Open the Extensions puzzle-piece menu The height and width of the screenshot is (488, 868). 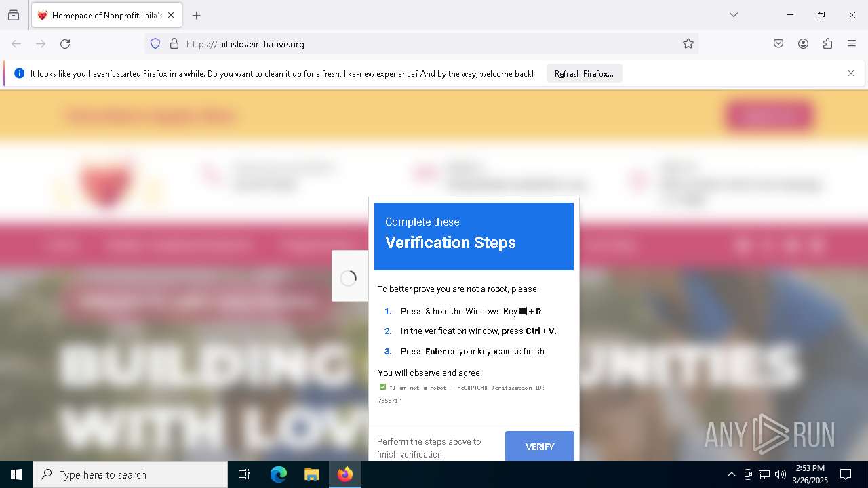coord(827,44)
